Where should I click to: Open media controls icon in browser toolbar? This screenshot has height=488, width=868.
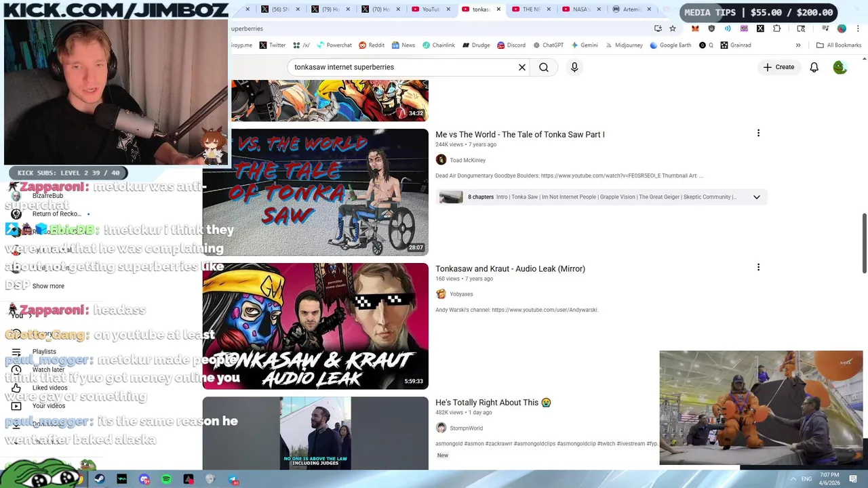[825, 28]
